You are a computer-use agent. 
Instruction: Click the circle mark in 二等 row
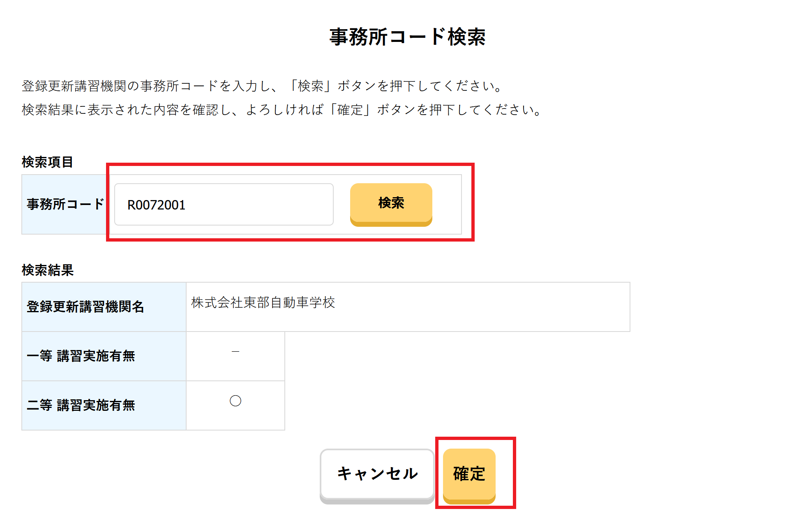click(x=235, y=401)
